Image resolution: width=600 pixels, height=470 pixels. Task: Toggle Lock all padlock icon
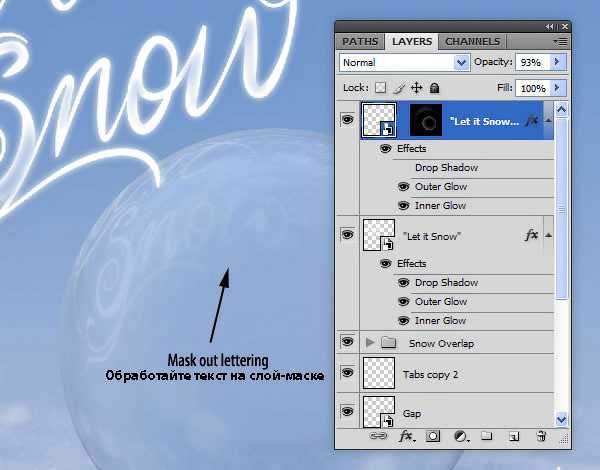(434, 88)
